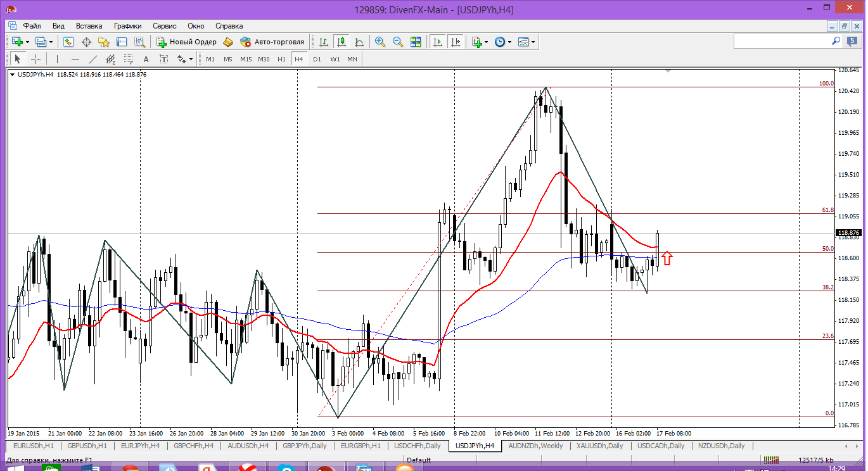868x471 pixels.
Task: Open the chart templates icon
Action: [523, 42]
